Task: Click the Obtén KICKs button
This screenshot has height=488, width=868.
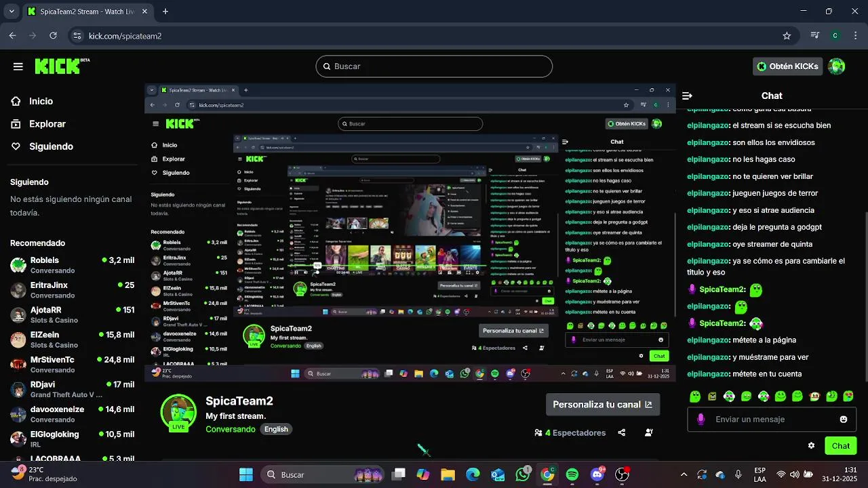Action: [x=788, y=66]
